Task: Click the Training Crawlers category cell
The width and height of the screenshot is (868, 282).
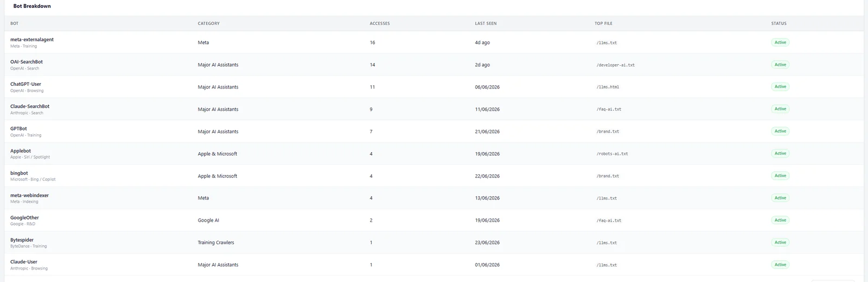Action: click(x=216, y=242)
